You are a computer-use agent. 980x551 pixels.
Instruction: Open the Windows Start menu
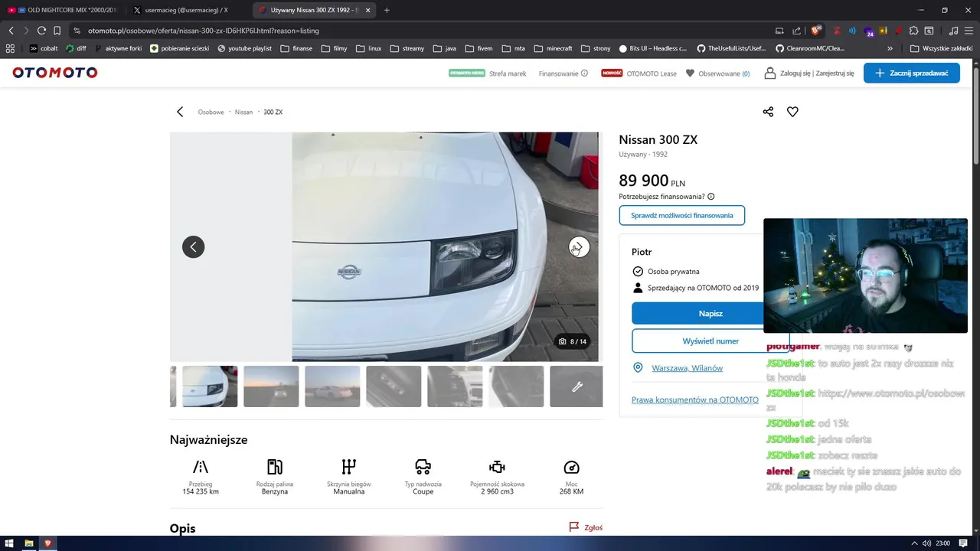coord(10,543)
